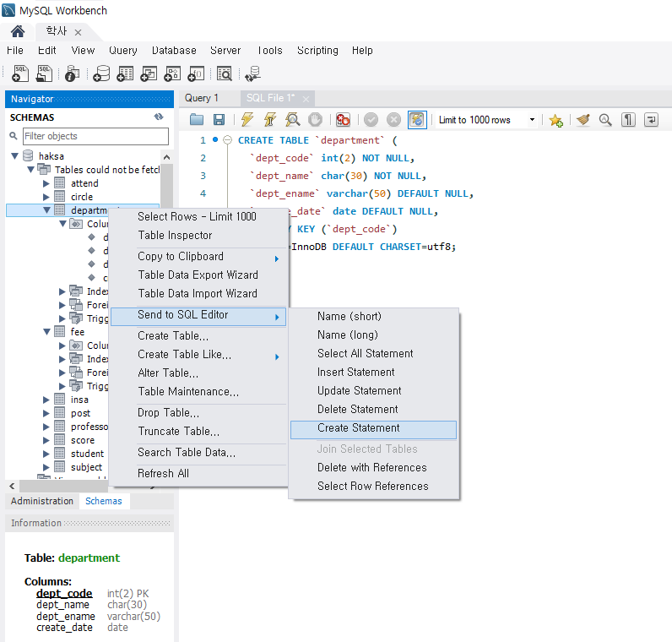Create a new table icon
This screenshot has height=642, width=672.
point(125,73)
